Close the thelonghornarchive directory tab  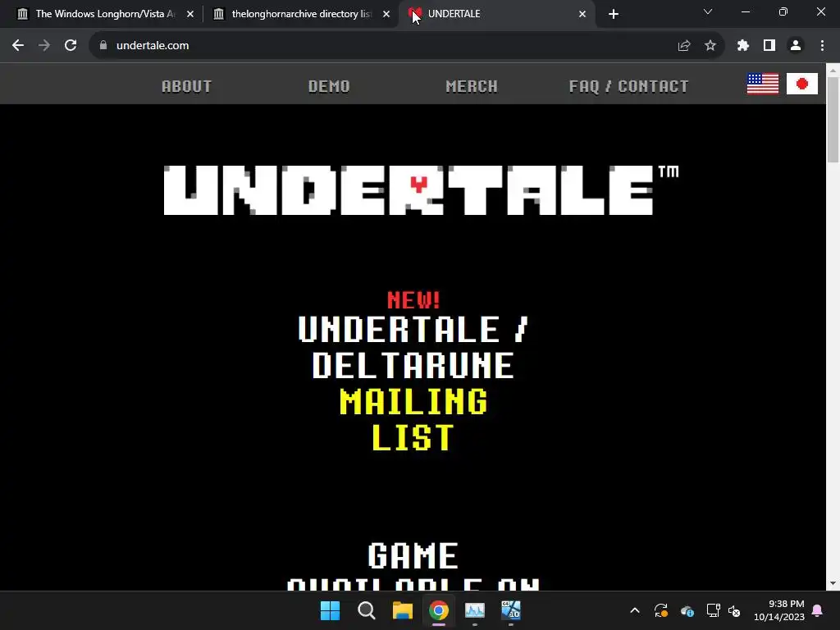[386, 14]
